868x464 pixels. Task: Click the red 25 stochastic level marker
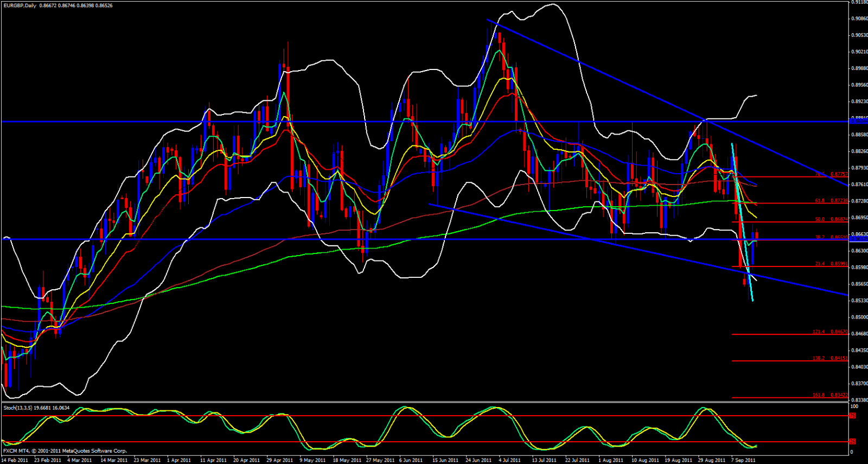point(852,442)
